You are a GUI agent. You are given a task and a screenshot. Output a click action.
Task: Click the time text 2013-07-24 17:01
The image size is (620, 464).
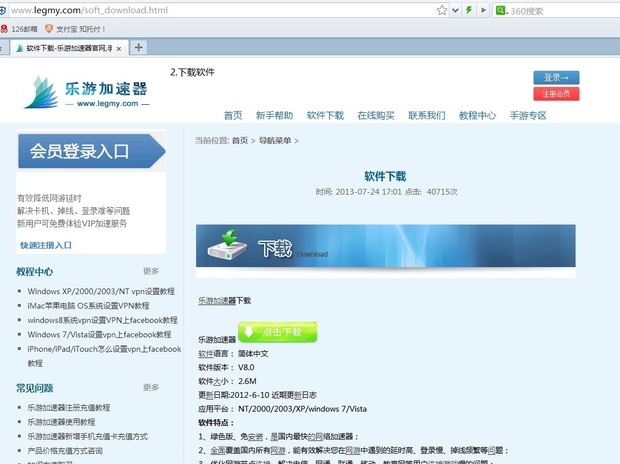[x=369, y=192]
